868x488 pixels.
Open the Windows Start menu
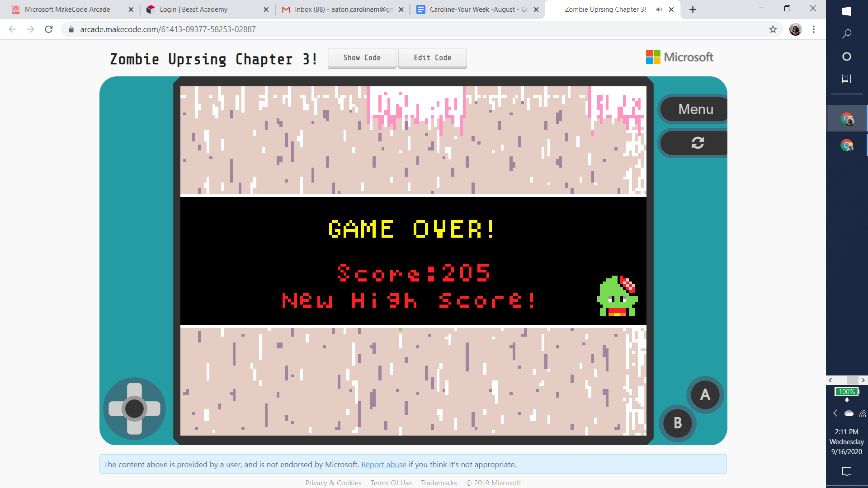click(847, 11)
